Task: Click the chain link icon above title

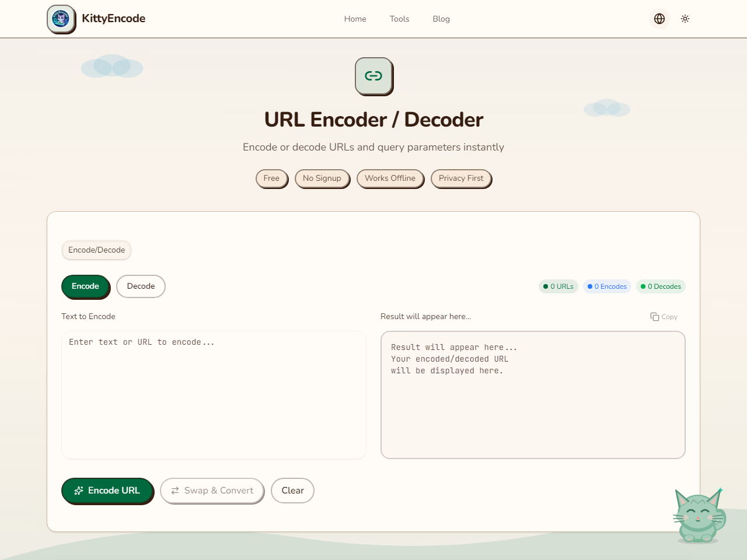Action: 373,76
